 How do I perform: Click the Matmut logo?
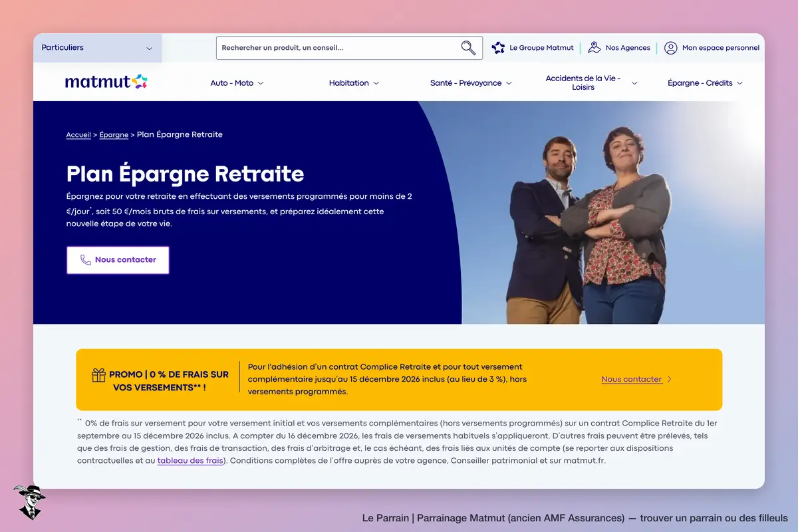coord(106,82)
